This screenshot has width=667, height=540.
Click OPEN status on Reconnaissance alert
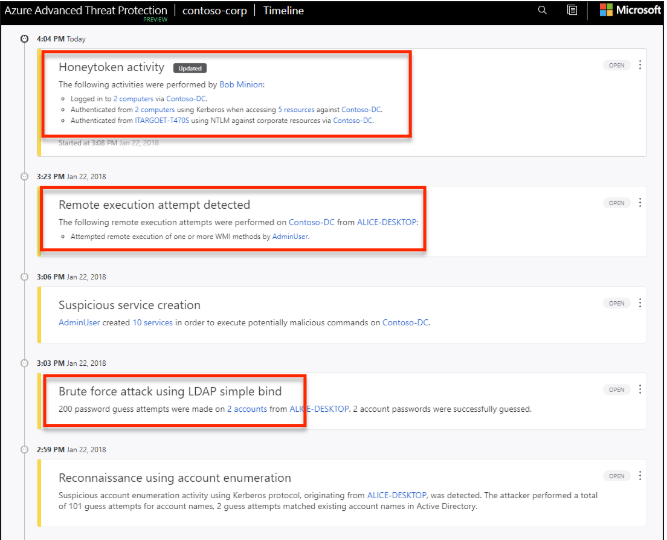click(x=616, y=476)
